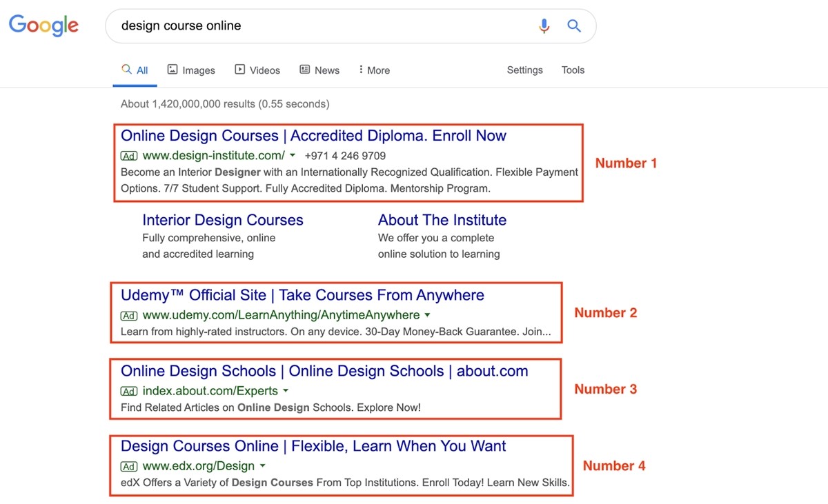Click the www.edx.org/Design URL text
Viewport: 828px width, 504px height.
click(x=199, y=466)
